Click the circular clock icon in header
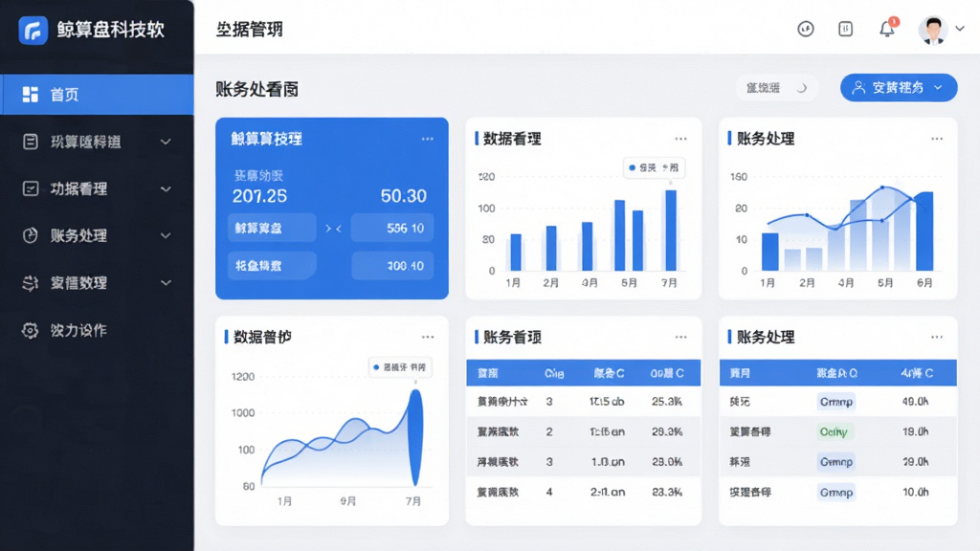The height and width of the screenshot is (551, 980). coord(806,29)
